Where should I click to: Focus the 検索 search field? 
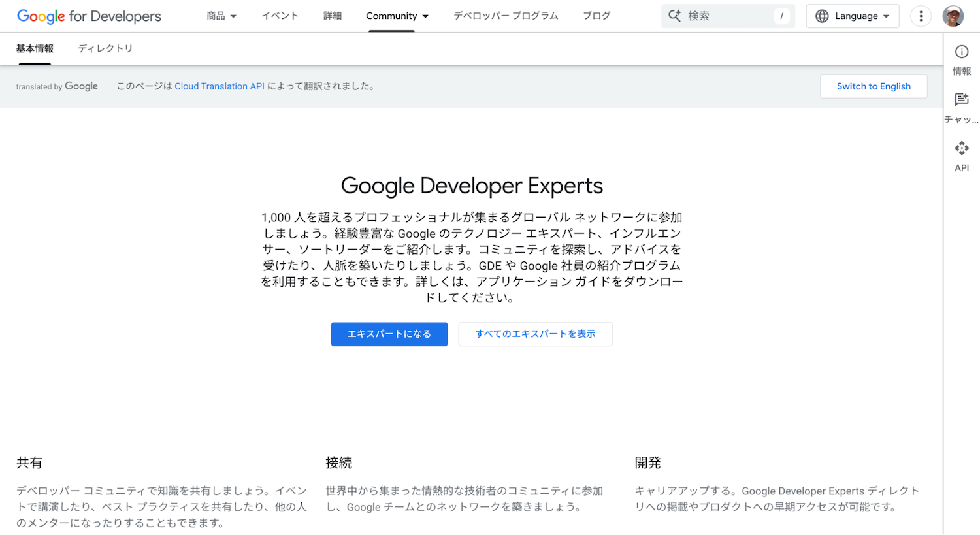click(728, 16)
